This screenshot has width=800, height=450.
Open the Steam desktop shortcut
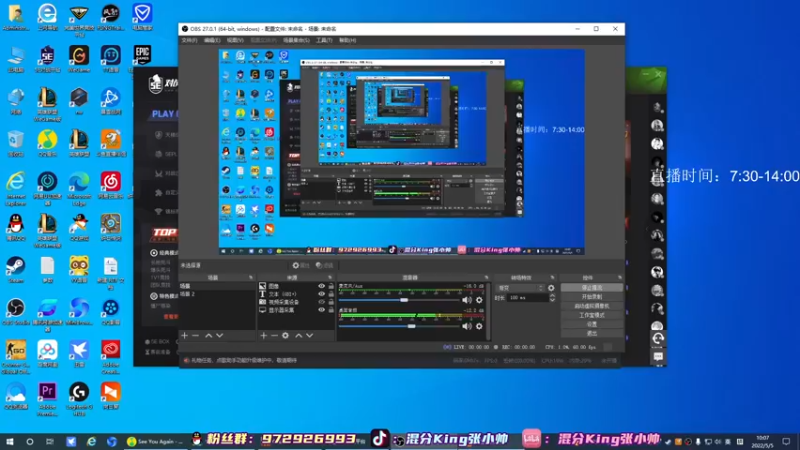[x=16, y=270]
